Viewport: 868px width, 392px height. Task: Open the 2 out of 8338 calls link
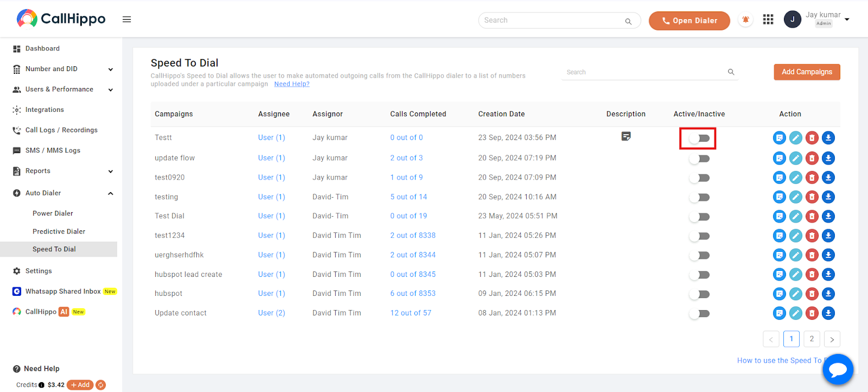413,236
